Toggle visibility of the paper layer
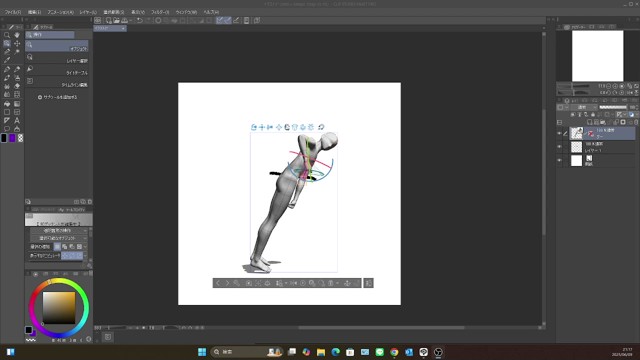Image resolution: width=640 pixels, height=360 pixels. pyautogui.click(x=560, y=160)
